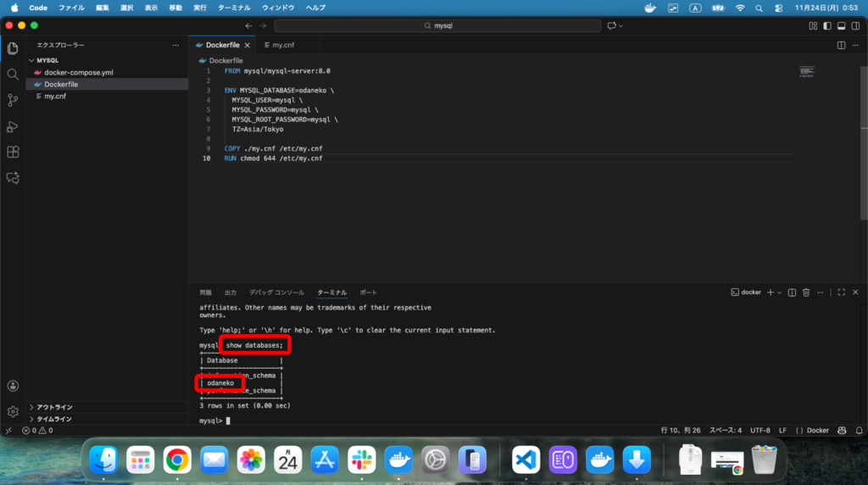Open Run and Debug view
Image resolution: width=868 pixels, height=485 pixels.
tap(13, 126)
